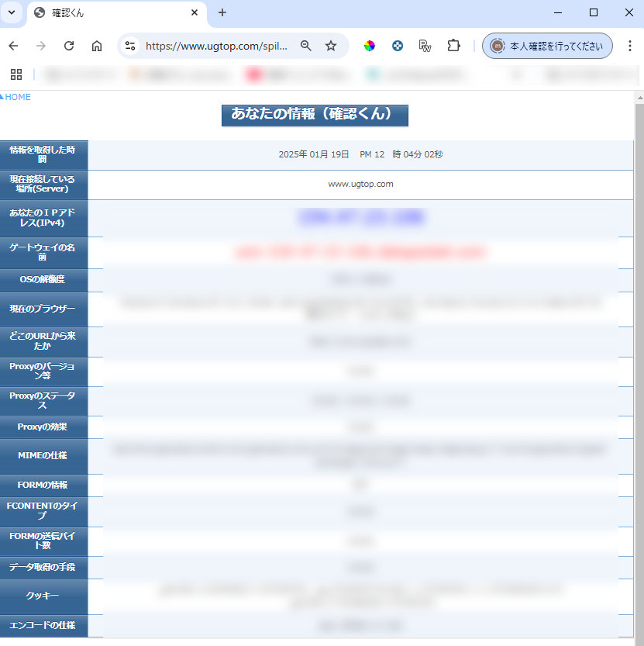Open site information icon in address bar
Viewport: 644px width, 646px height.
(130, 46)
